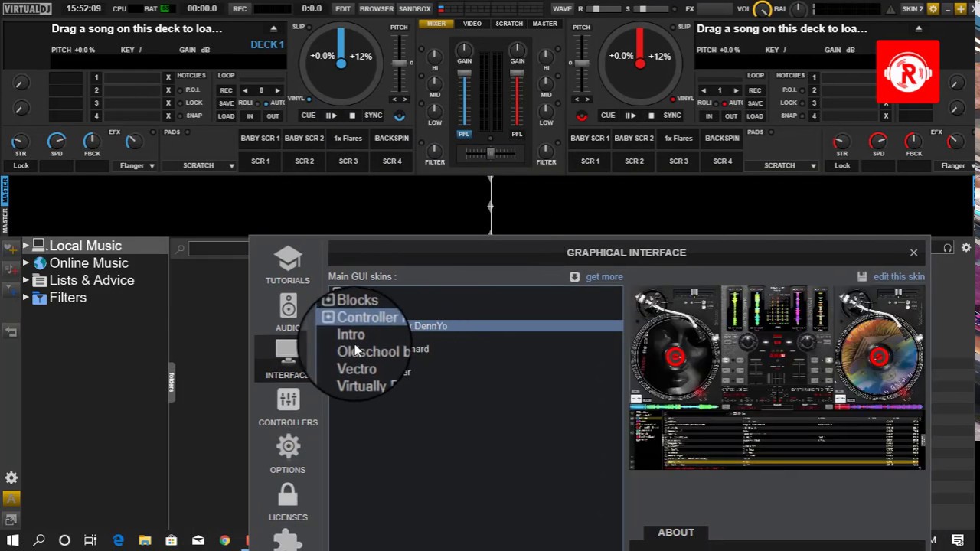Stop playback on the right deck
The height and width of the screenshot is (551, 980).
[651, 116]
